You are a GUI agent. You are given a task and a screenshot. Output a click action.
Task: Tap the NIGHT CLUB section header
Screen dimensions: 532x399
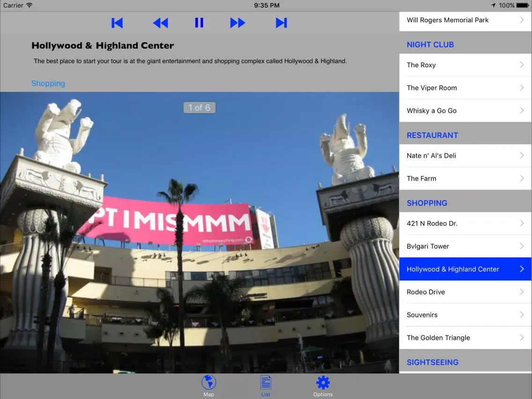coord(430,45)
